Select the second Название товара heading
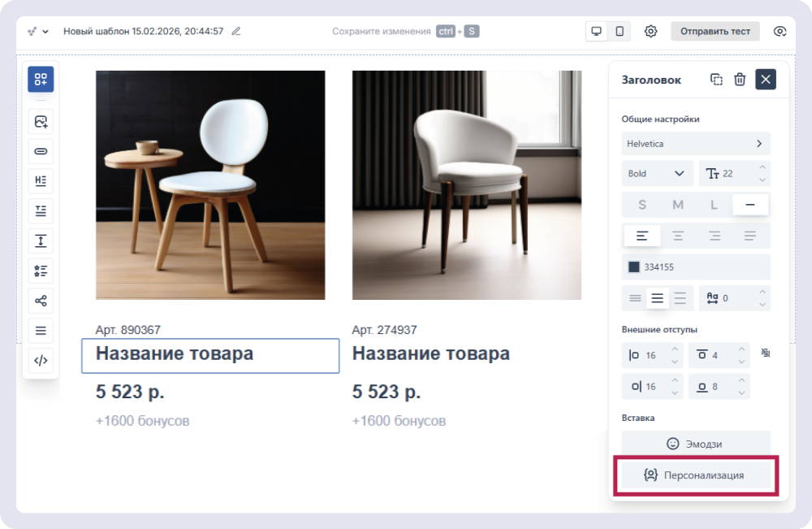This screenshot has width=812, height=529. coord(431,353)
